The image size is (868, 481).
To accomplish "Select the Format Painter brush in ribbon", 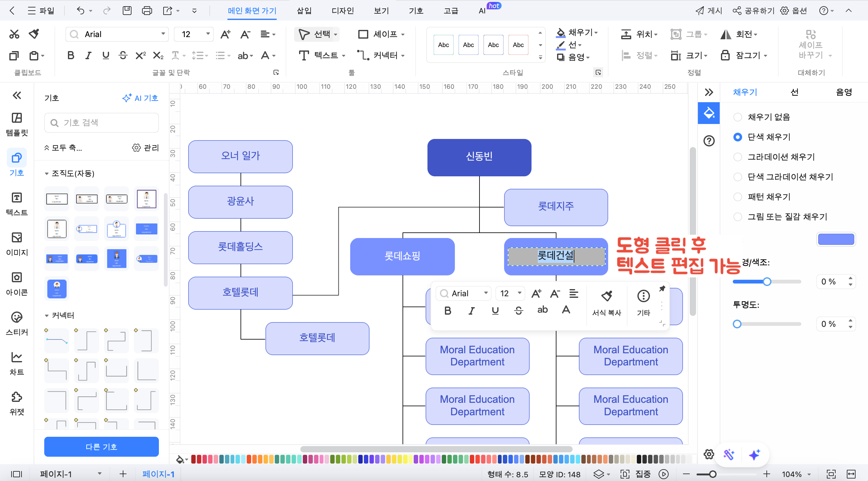I will click(34, 34).
